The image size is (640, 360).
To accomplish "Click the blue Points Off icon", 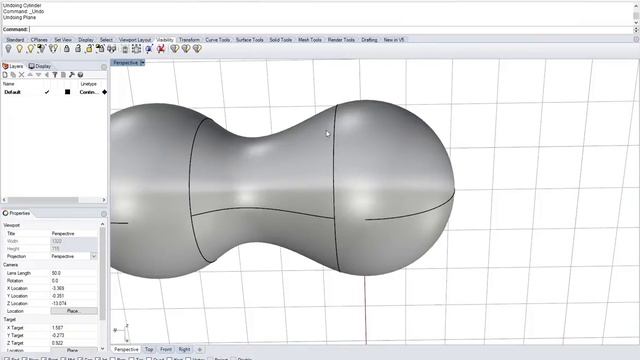I will tap(149, 49).
